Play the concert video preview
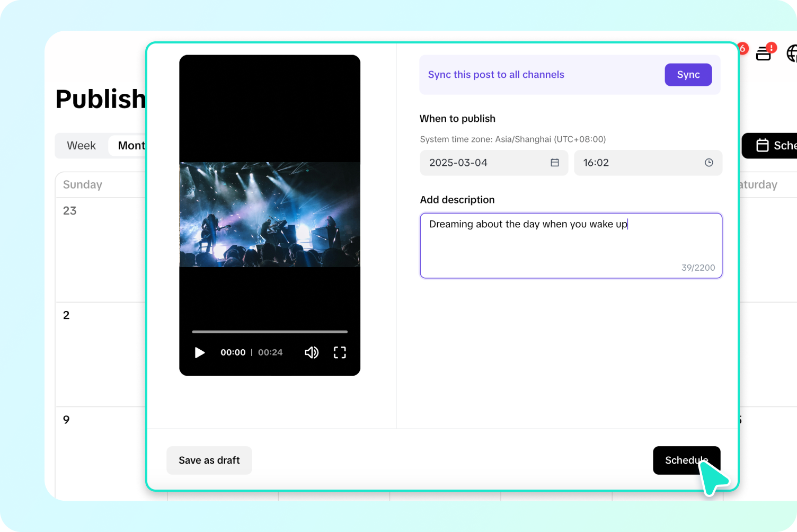This screenshot has height=532, width=797. coord(200,352)
